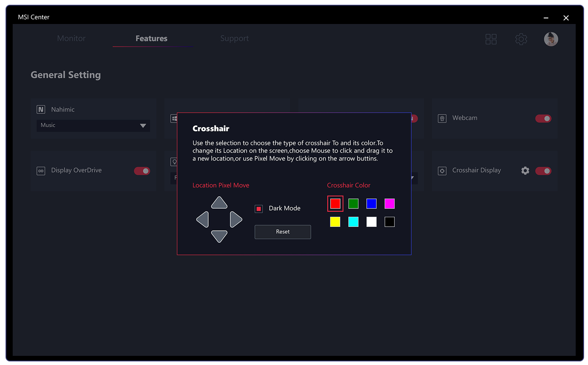Click the left arrow in Location Pixel Move

[x=203, y=220]
